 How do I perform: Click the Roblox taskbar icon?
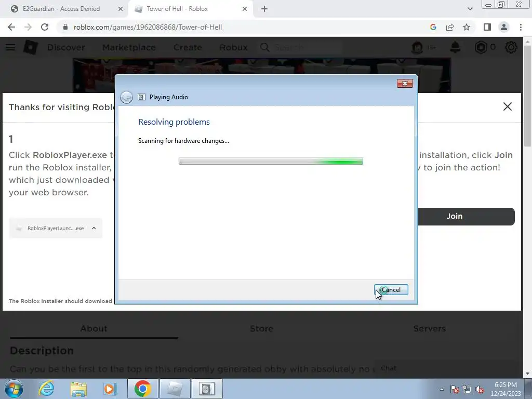click(175, 389)
